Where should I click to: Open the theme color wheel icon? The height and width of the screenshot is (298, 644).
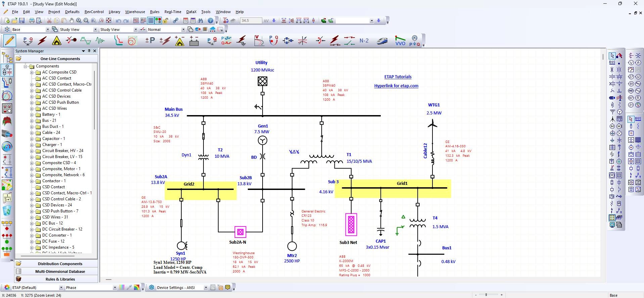7,288
